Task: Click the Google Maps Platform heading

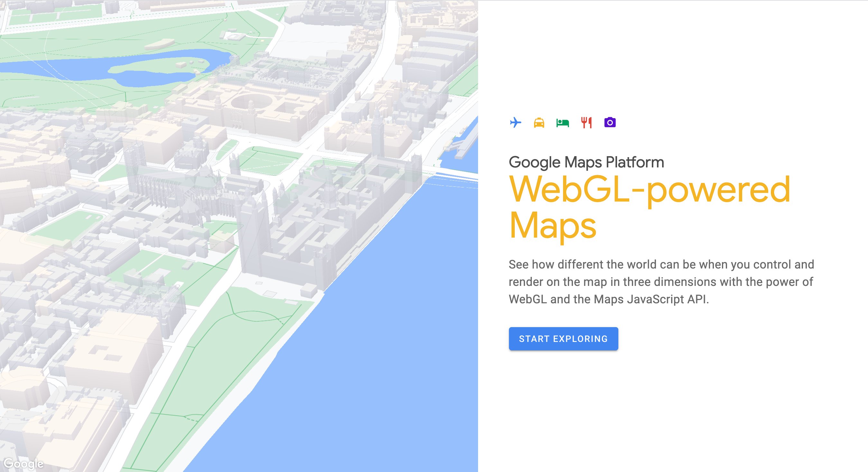Action: tap(586, 162)
